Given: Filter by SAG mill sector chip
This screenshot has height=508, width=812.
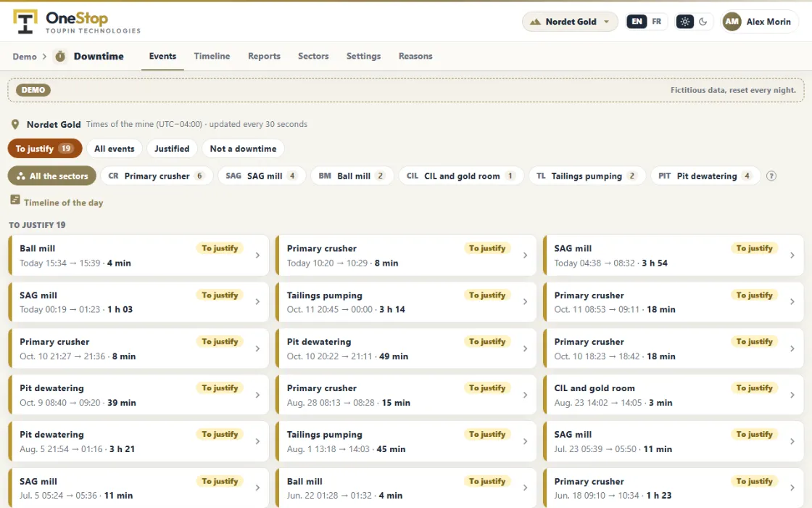Looking at the screenshot, I should click(262, 176).
